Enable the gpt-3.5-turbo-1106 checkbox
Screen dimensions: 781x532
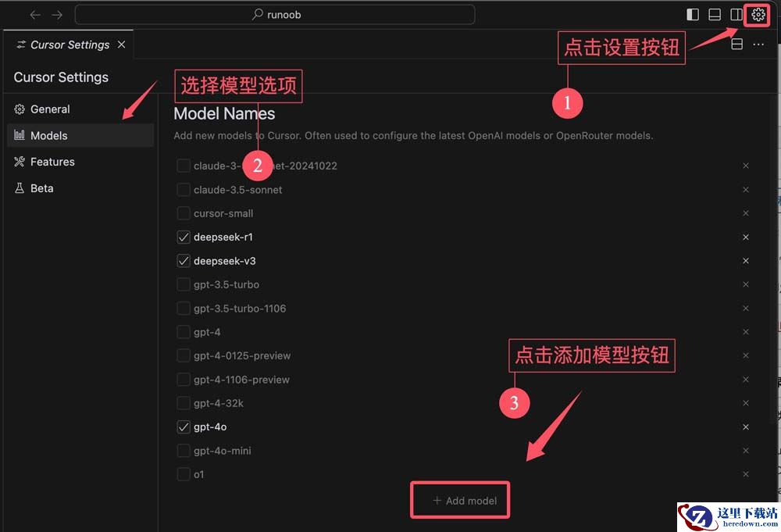(x=184, y=309)
